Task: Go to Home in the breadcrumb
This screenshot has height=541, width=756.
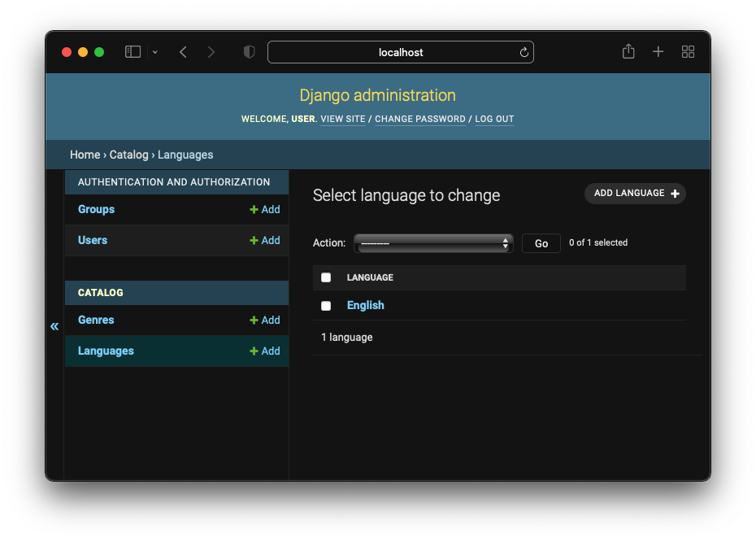Action: coord(85,155)
